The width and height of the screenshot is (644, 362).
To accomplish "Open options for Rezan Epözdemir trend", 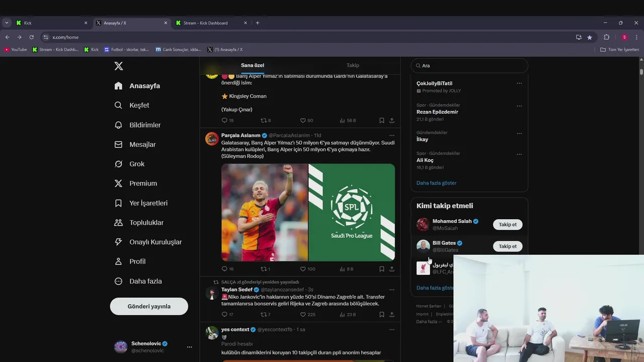I will 519,106.
